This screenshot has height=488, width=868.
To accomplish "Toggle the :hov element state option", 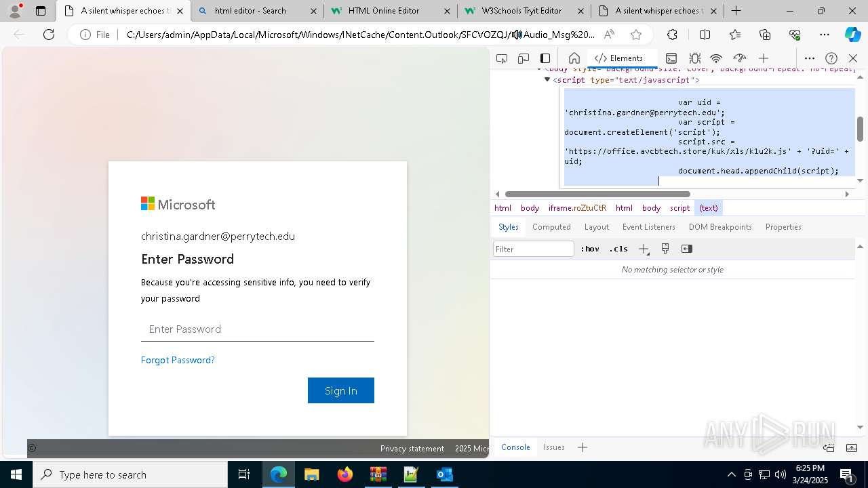I will pos(589,249).
